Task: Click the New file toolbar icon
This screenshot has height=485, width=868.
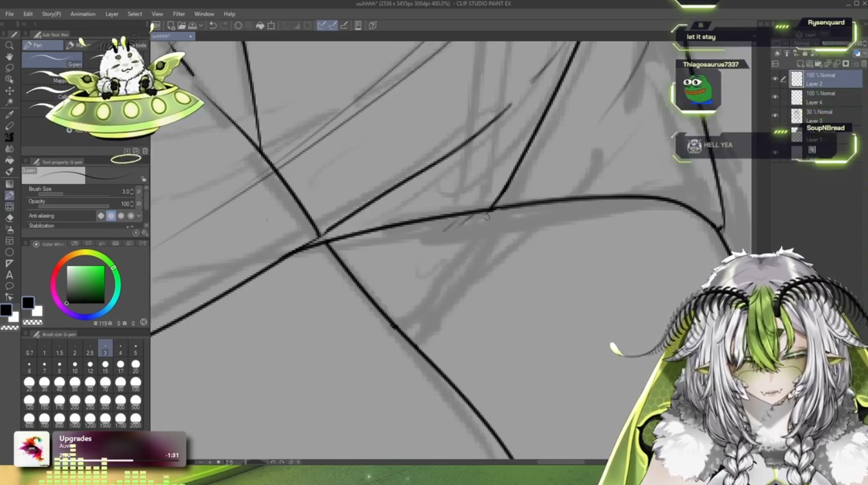Action: [171, 25]
